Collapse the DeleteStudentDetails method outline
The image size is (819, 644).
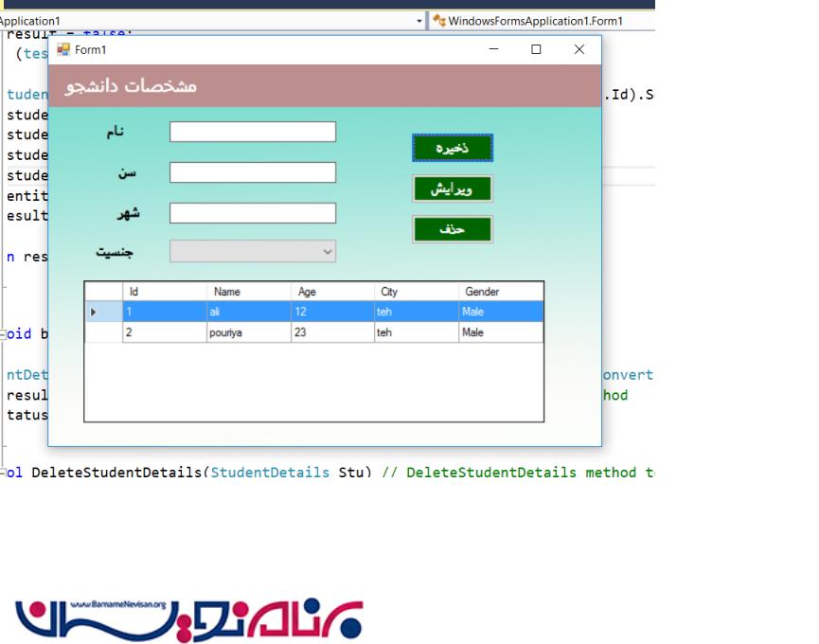click(4, 472)
